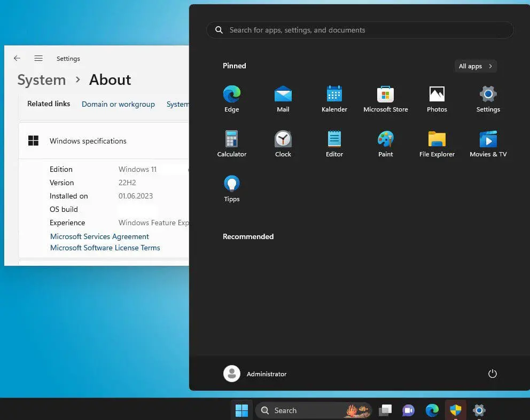Open the Microsoft Services Agreement link
530x420 pixels.
99,236
